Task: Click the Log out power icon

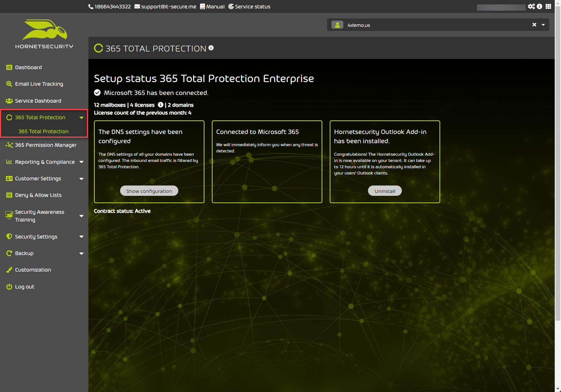Action: (x=9, y=287)
